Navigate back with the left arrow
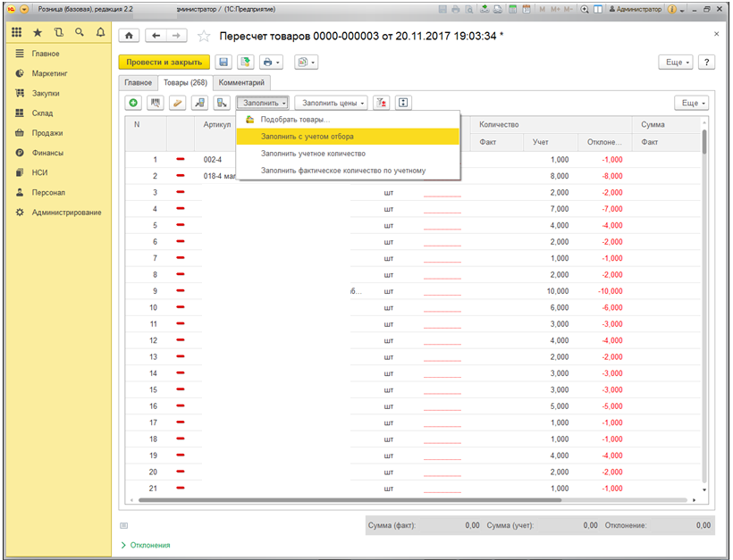 156,36
